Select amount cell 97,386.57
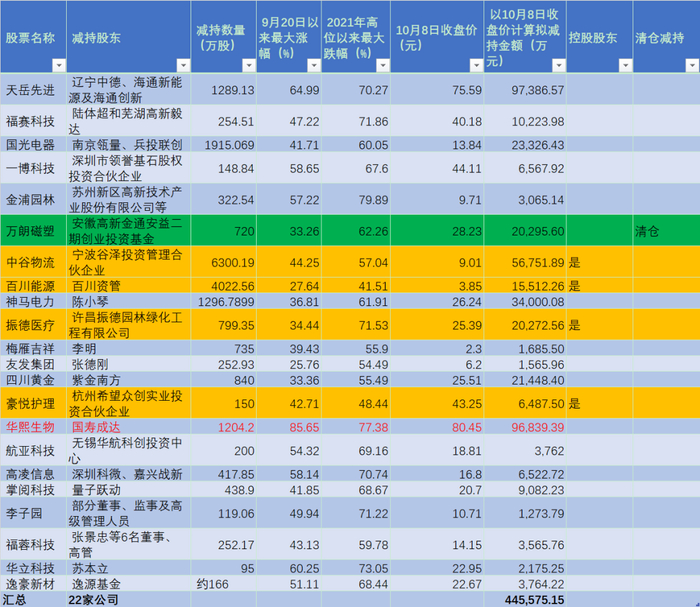Screen dimensions: 700x607 (525, 89)
